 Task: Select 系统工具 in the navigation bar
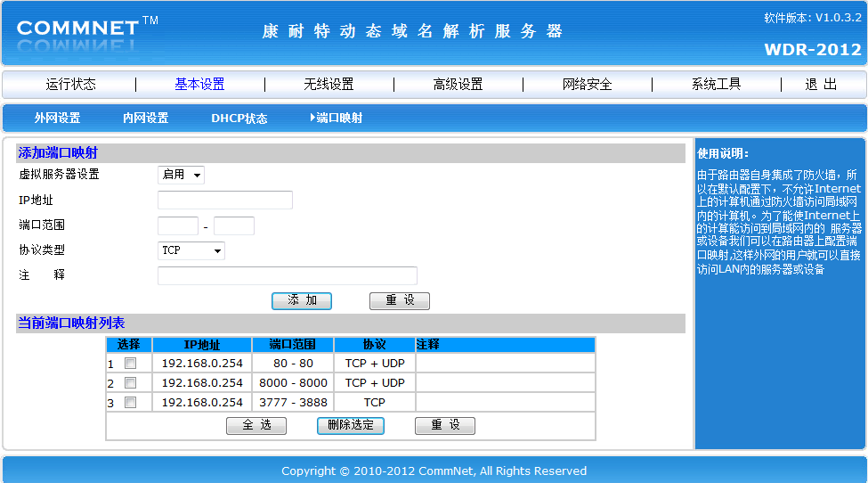click(716, 85)
